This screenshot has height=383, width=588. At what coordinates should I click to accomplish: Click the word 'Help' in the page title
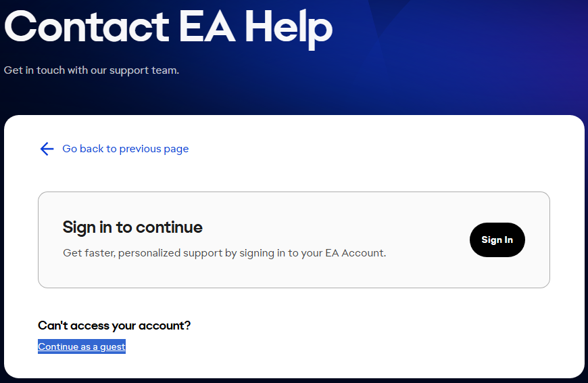point(289,27)
